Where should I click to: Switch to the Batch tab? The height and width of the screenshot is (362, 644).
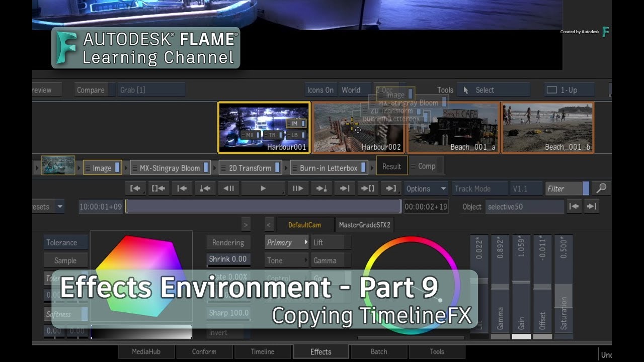[379, 351]
